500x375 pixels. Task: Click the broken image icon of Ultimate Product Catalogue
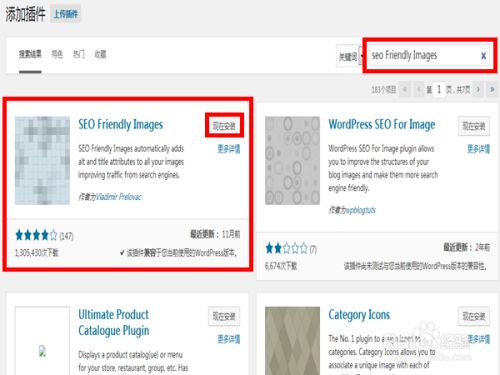(42, 351)
